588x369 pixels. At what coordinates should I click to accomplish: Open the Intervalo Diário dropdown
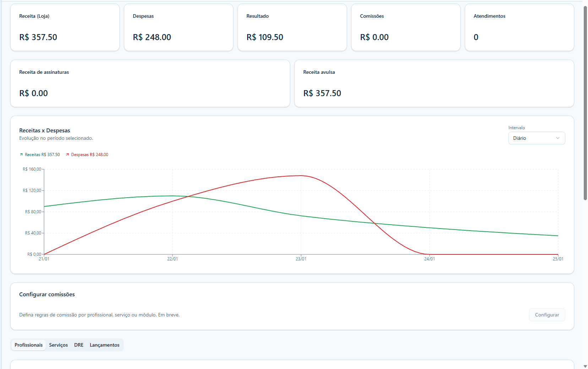536,138
